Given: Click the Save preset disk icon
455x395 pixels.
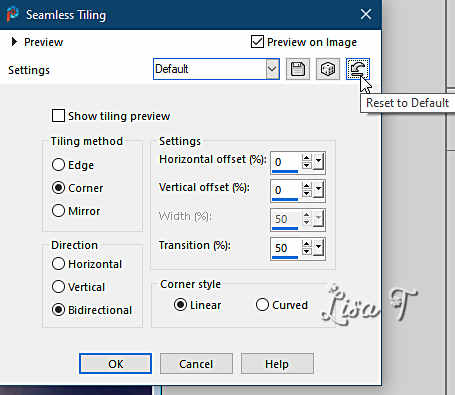Looking at the screenshot, I should [x=298, y=69].
